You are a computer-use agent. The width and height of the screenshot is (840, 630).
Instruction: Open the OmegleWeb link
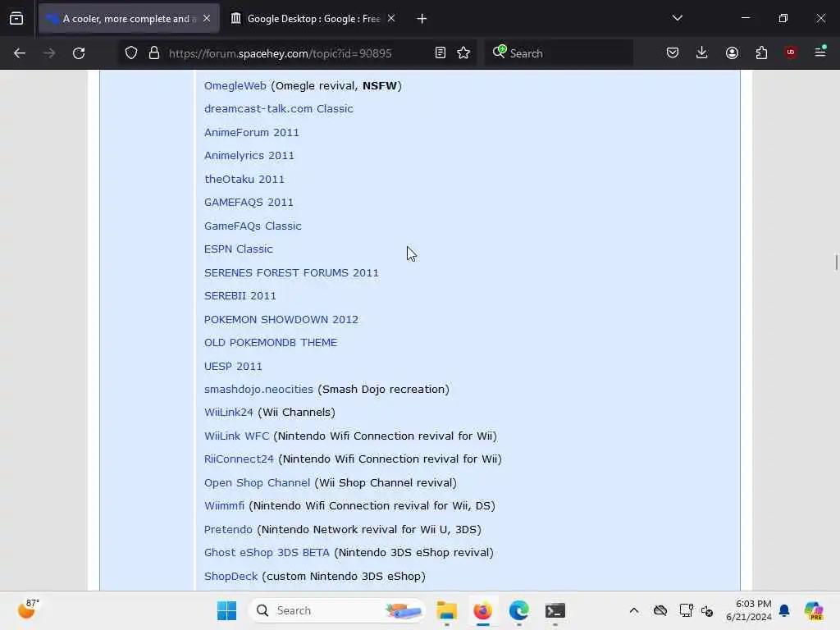click(x=235, y=85)
